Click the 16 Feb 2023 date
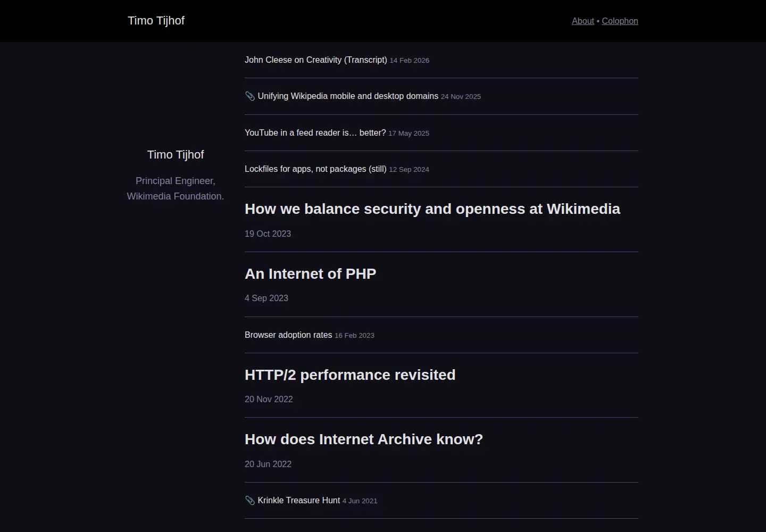The width and height of the screenshot is (766, 532). [x=354, y=336]
